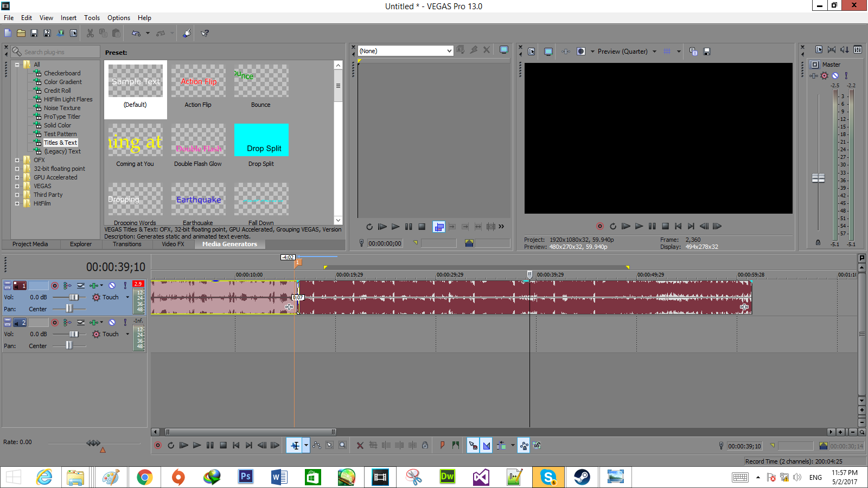Select ProType Titler generator
This screenshot has width=868, height=488.
(62, 117)
